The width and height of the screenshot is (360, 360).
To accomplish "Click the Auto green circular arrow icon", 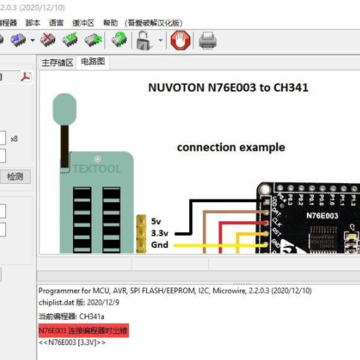I will (119, 40).
